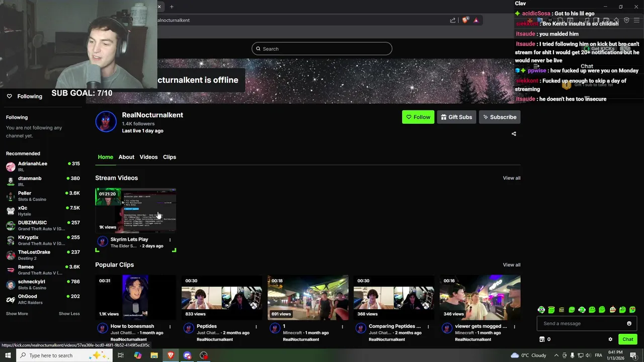Open the Brave Shields lion icon
Screen dimensions: 644x362
point(465,20)
